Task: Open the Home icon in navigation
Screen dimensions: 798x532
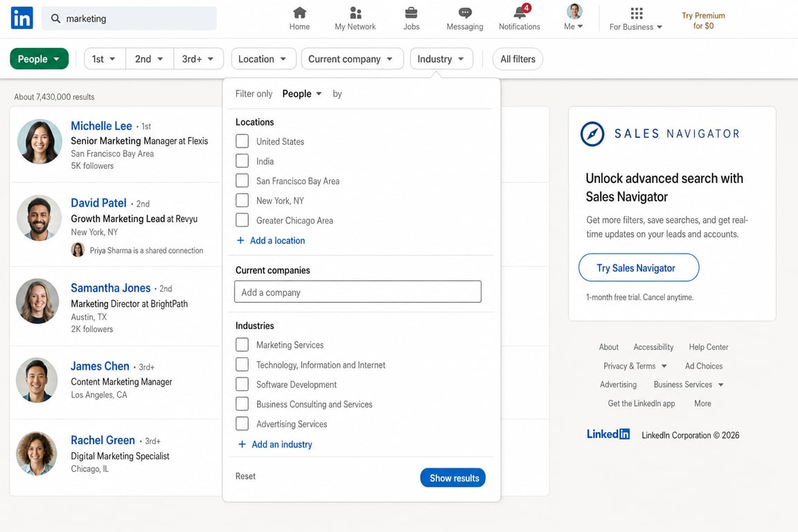Action: click(x=300, y=12)
